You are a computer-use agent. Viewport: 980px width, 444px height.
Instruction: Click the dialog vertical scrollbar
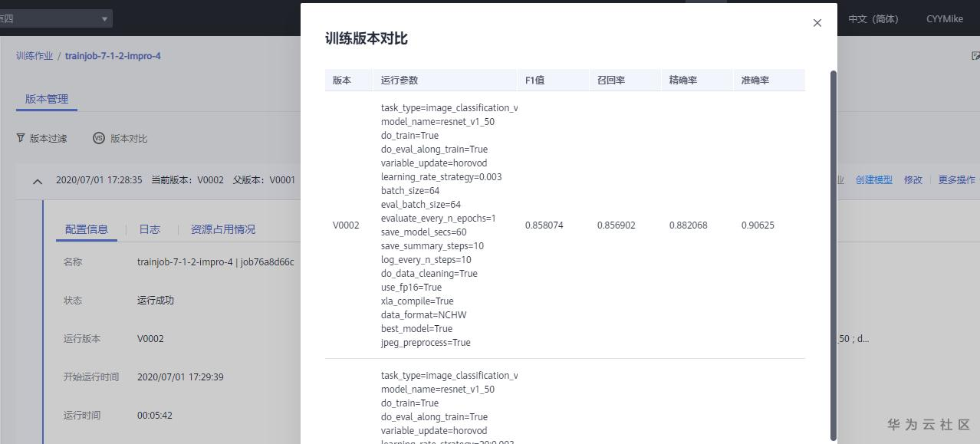click(x=834, y=255)
